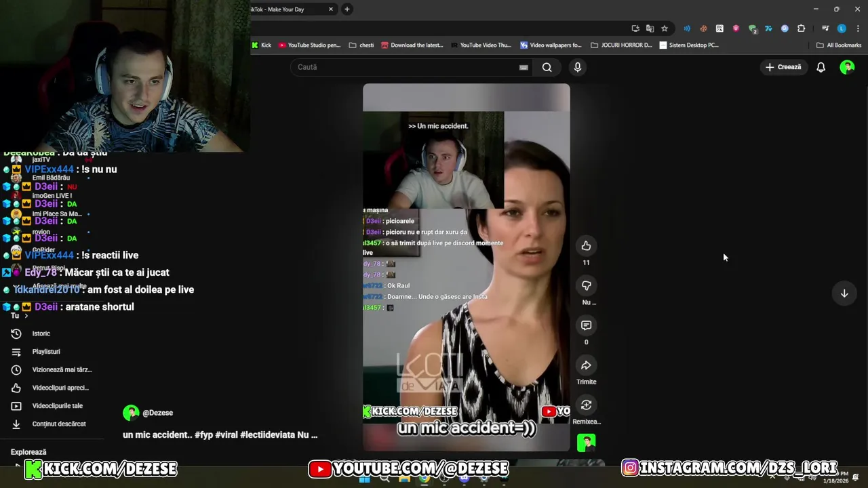Open the JOCURI HORROR bookmarks folder
The width and height of the screenshot is (868, 488).
[621, 45]
